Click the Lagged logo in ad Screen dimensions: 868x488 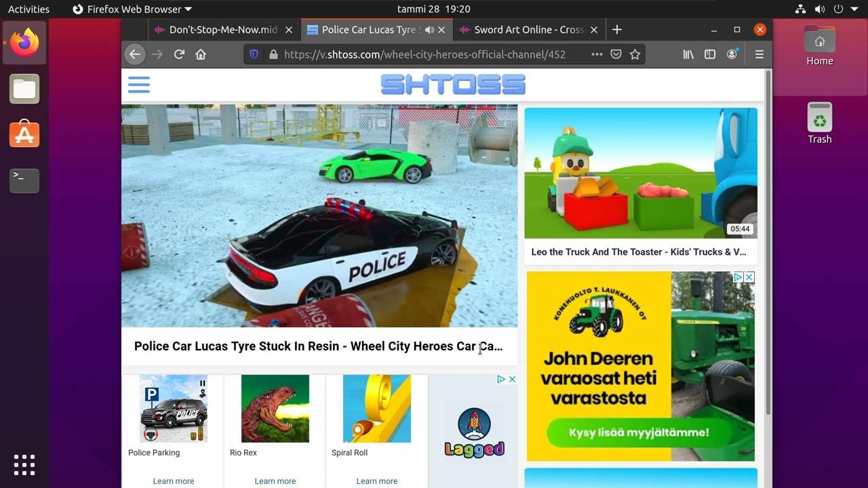(x=474, y=434)
